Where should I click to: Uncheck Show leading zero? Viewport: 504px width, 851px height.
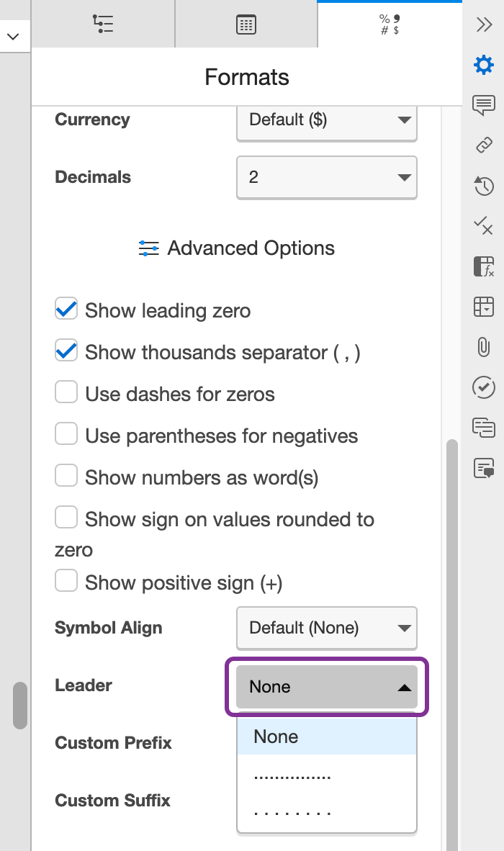[x=66, y=308]
